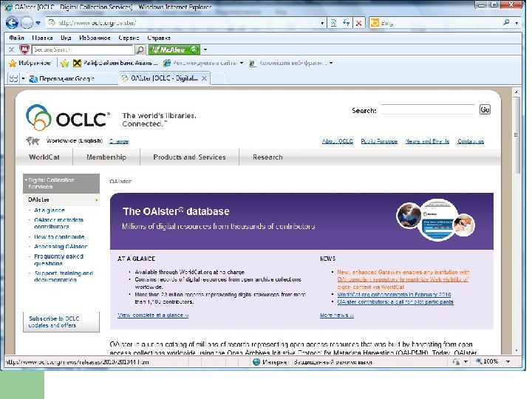This screenshot has height=399, width=532.
Task: Open At a glance sidebar link
Action: (50, 211)
